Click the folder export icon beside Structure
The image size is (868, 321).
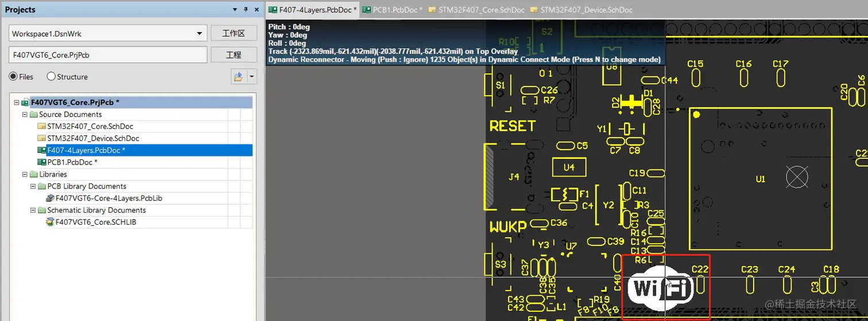[238, 76]
